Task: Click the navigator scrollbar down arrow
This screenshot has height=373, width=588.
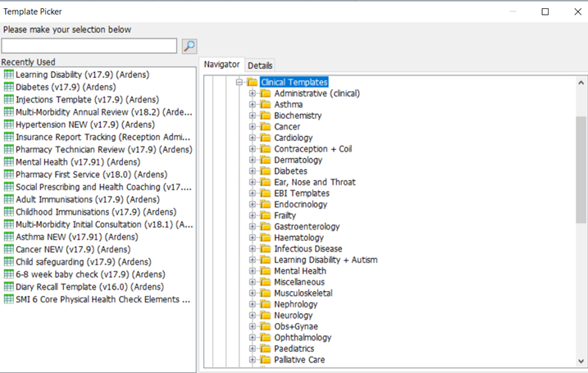Action: click(581, 362)
